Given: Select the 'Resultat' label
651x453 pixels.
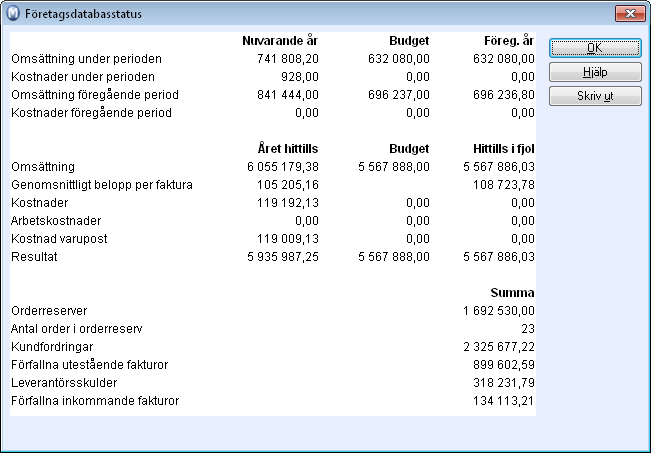Looking at the screenshot, I should [34, 257].
